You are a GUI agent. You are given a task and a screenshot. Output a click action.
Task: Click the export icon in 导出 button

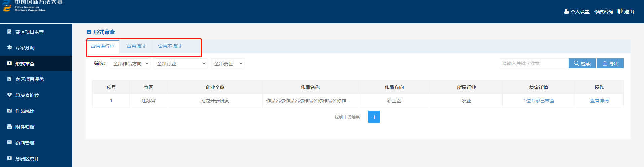pos(605,63)
